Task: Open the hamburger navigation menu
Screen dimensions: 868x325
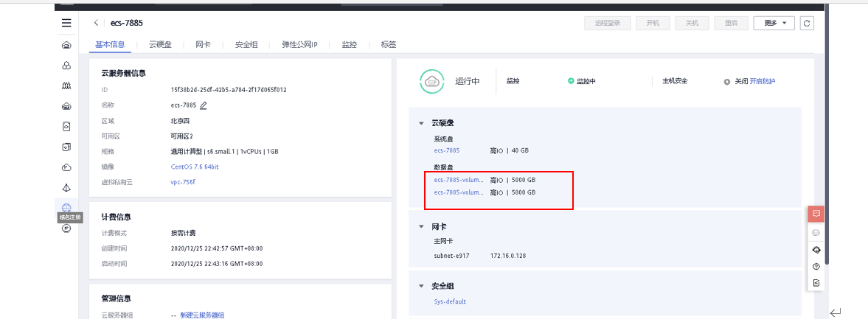Action: click(x=66, y=23)
